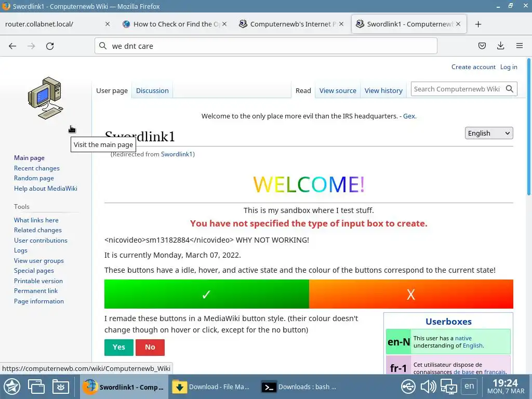Click the network connections tray icon

point(408,387)
